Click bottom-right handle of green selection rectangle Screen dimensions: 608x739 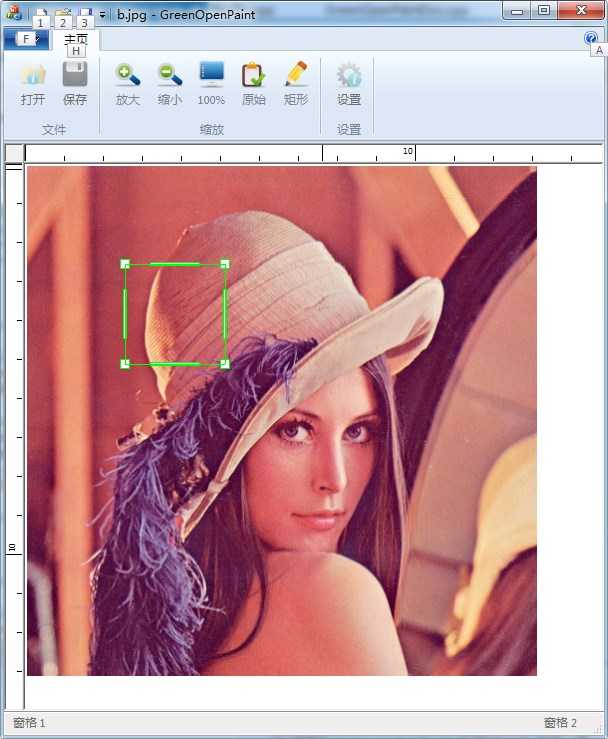[x=225, y=363]
